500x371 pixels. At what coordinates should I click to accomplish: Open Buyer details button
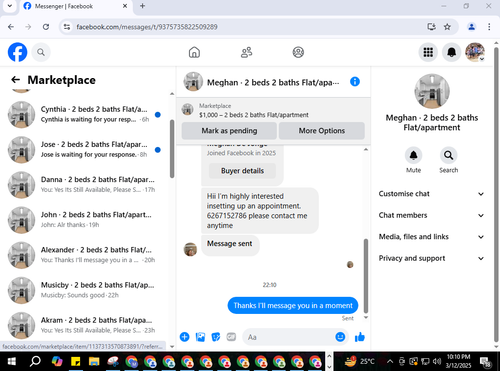tap(242, 171)
